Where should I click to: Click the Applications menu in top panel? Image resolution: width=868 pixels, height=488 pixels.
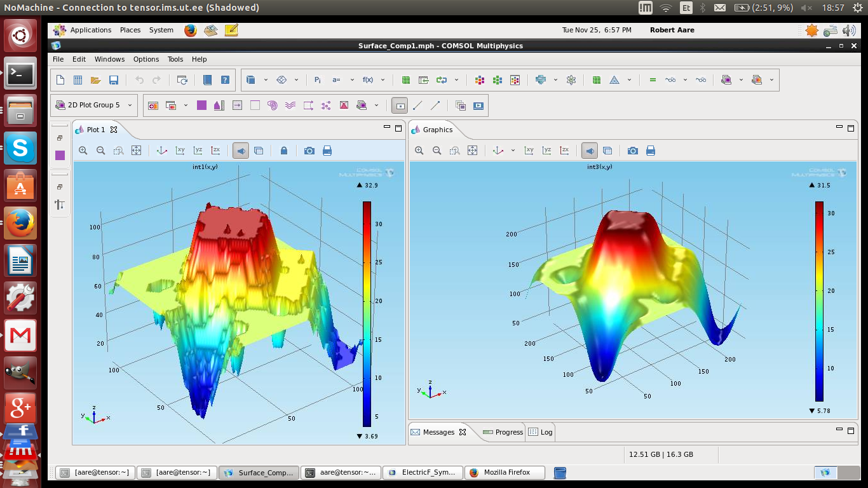(x=90, y=30)
